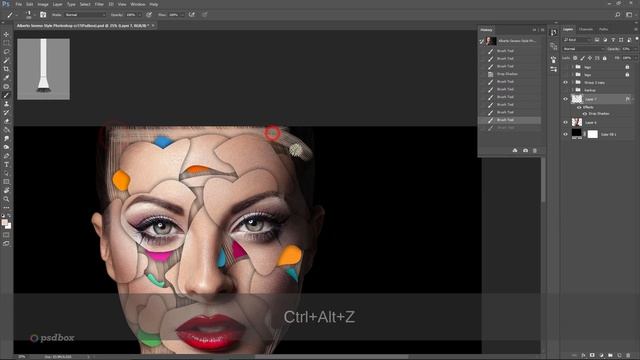Image resolution: width=640 pixels, height=360 pixels.
Task: Select the Path Selection tool
Action: coord(6,173)
